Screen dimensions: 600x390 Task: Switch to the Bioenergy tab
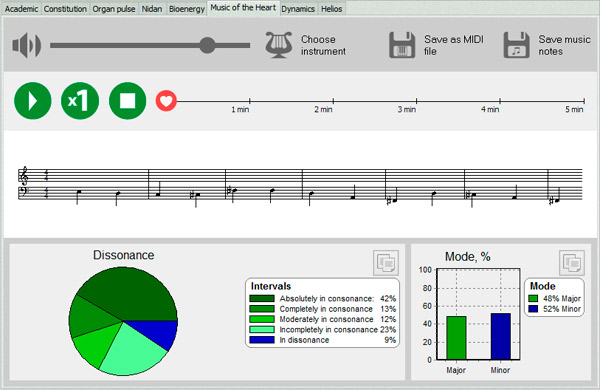tap(187, 9)
